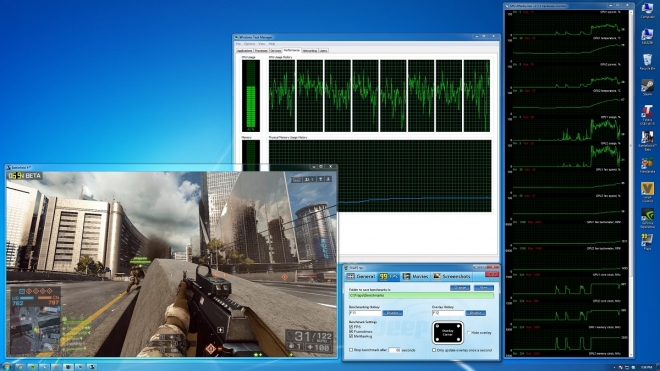660x371 pixels.
Task: Click the Windows Start button
Action: [6, 367]
